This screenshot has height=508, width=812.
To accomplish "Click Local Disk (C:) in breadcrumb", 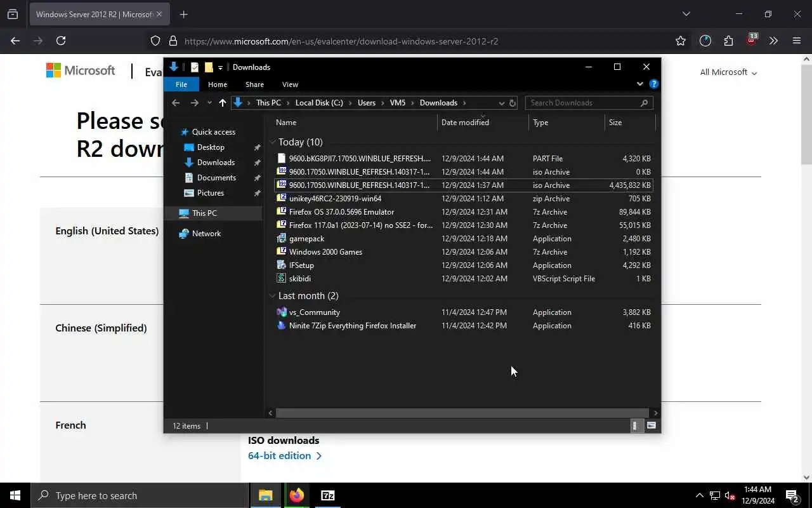I will 319,103.
